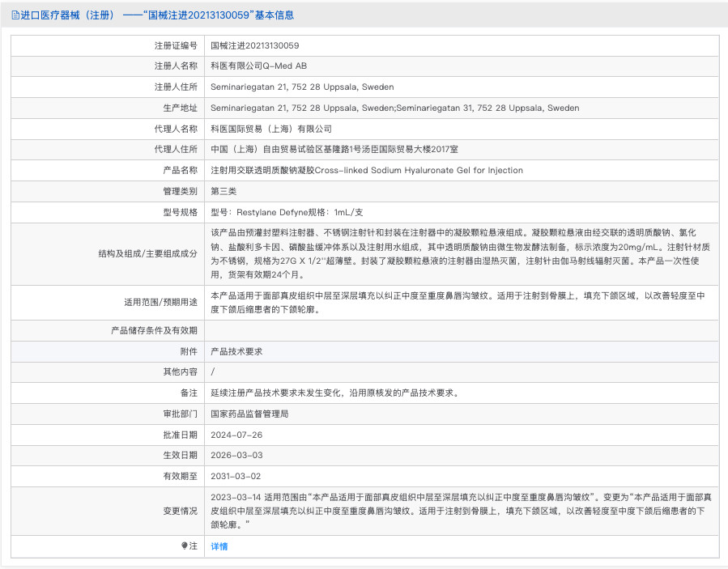
Task: Click the 变更情况 row label
Action: [x=180, y=511]
